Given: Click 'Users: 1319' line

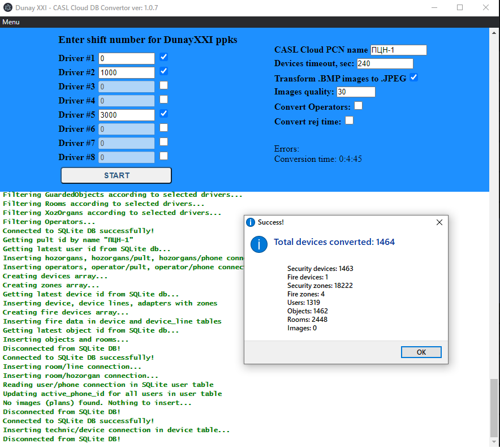Looking at the screenshot, I should [x=304, y=303].
